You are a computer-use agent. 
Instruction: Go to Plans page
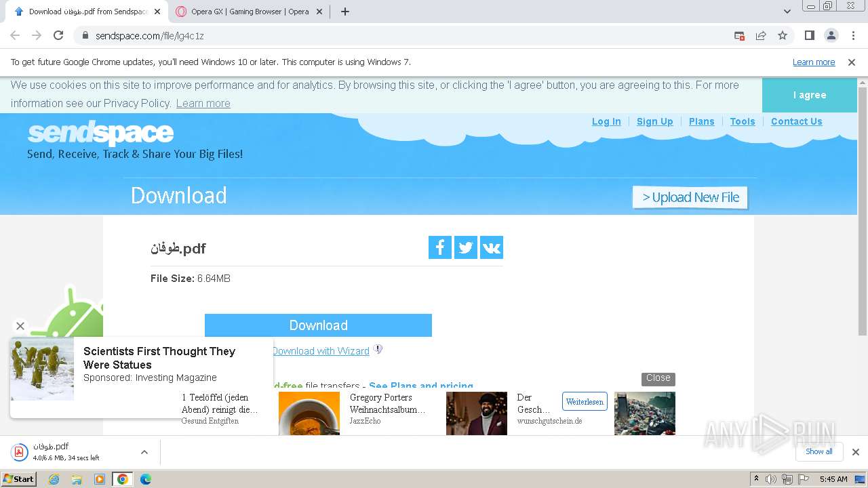click(701, 121)
